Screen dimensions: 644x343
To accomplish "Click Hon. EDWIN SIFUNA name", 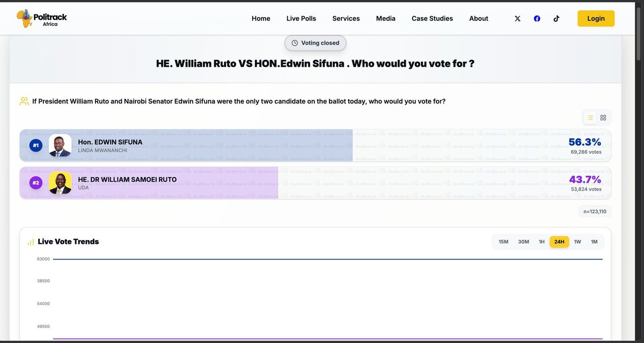I will tap(110, 142).
